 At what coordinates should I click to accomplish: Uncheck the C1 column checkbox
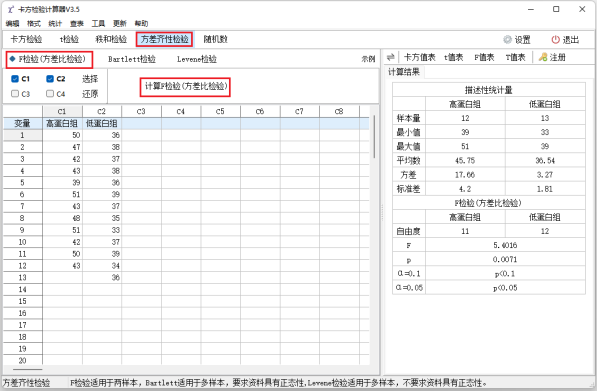point(15,79)
